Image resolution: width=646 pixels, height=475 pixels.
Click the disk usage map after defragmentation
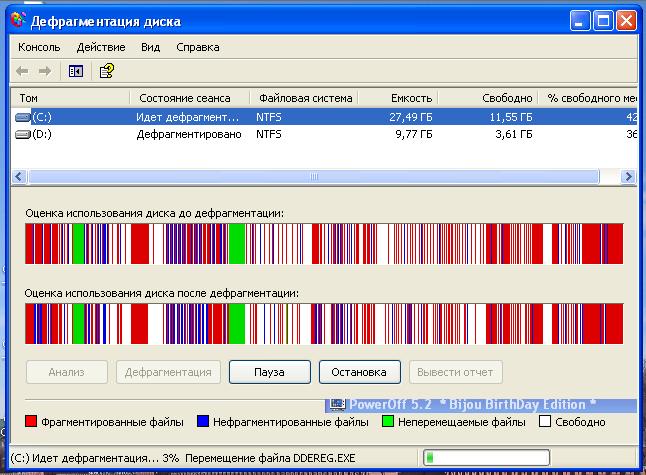[x=324, y=323]
